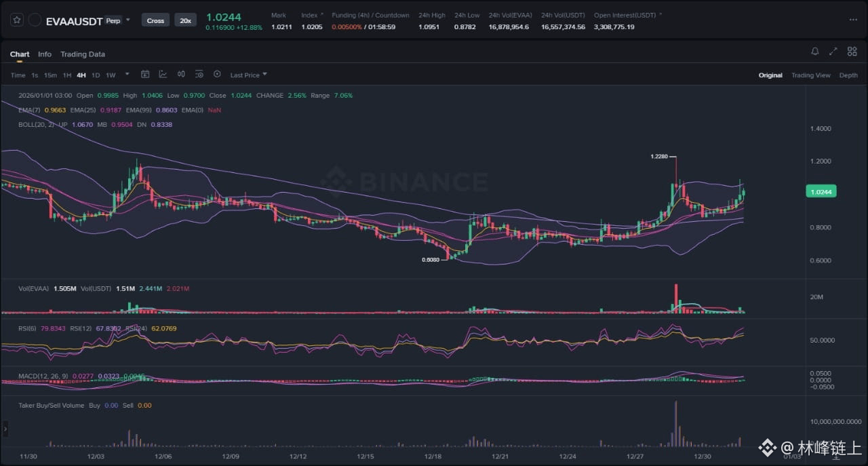Click the EMA(25) 0.9187 indicator label
The height and width of the screenshot is (466, 868).
click(x=96, y=110)
